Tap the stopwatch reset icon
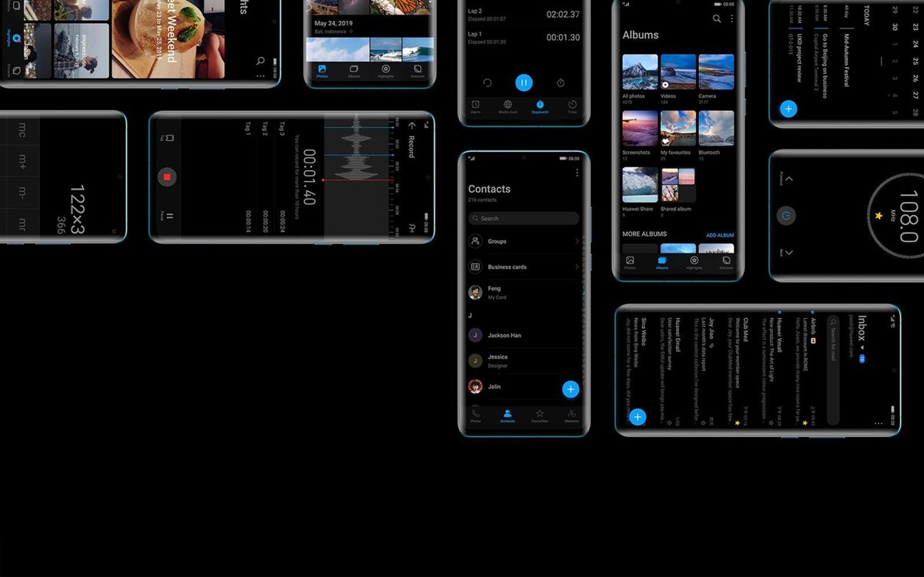Viewport: 924px width, 577px height. pos(487,82)
